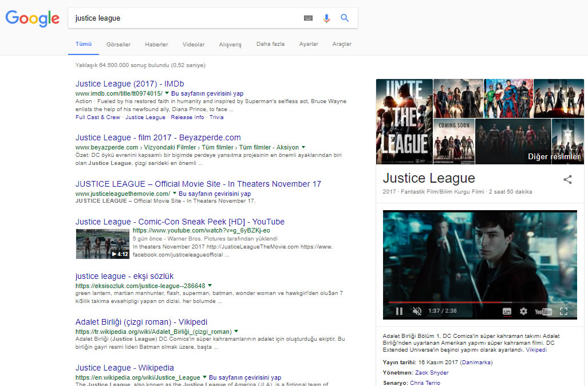The height and width of the screenshot is (386, 588).
Task: Seek on the trailer progress bar
Action: click(480, 302)
